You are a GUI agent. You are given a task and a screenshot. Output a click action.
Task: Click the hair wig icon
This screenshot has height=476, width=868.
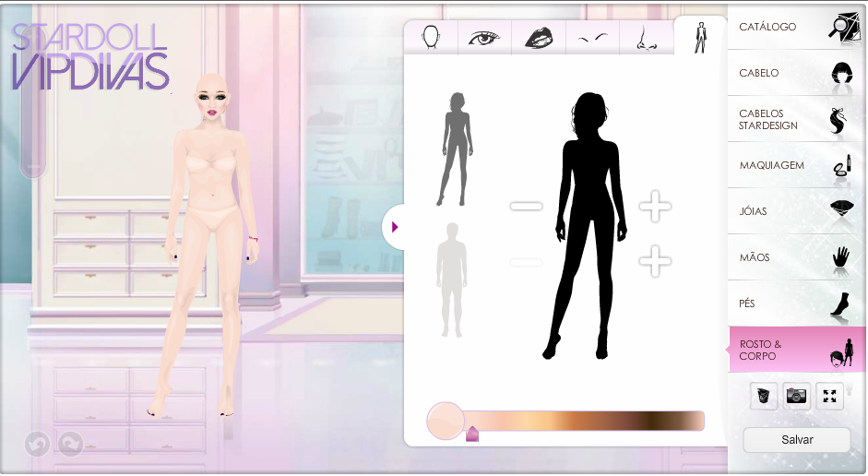(x=842, y=73)
